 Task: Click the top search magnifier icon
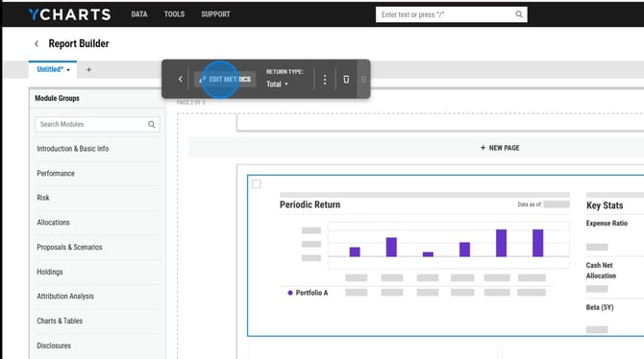click(x=519, y=14)
